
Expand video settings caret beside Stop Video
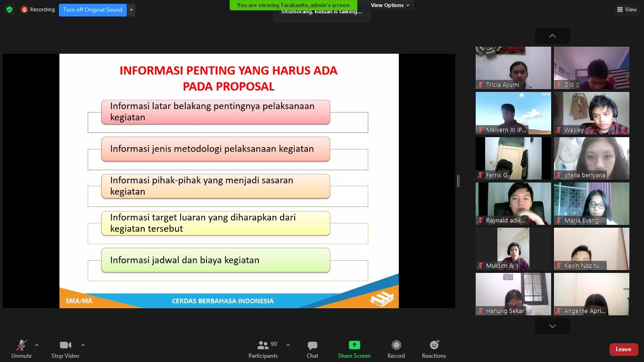83,345
